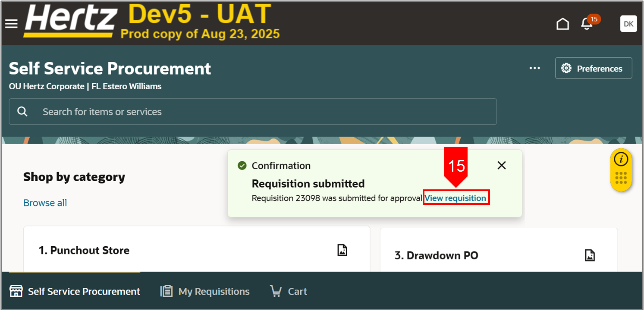Screen dimensions: 644x311
Task: Click the Self Service Procurement page title
Action: [x=110, y=69]
